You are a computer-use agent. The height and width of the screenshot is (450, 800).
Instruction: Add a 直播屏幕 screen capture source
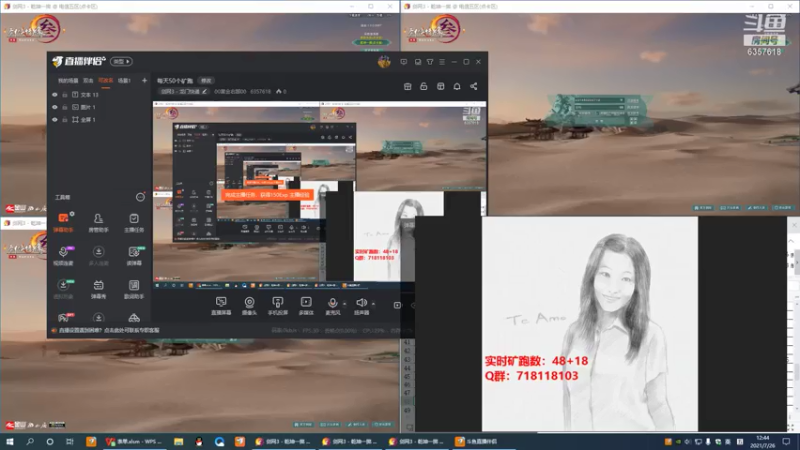click(221, 306)
